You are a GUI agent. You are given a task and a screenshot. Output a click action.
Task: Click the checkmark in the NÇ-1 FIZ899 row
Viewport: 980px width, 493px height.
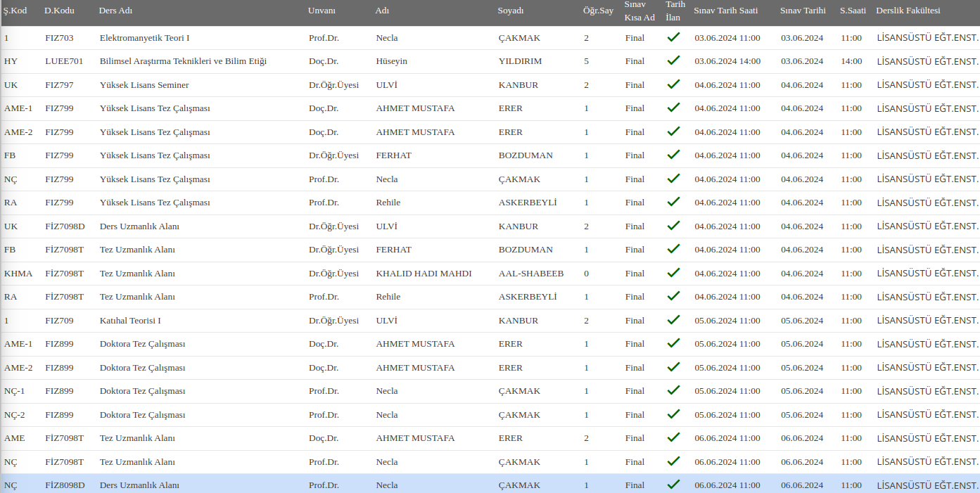673,390
